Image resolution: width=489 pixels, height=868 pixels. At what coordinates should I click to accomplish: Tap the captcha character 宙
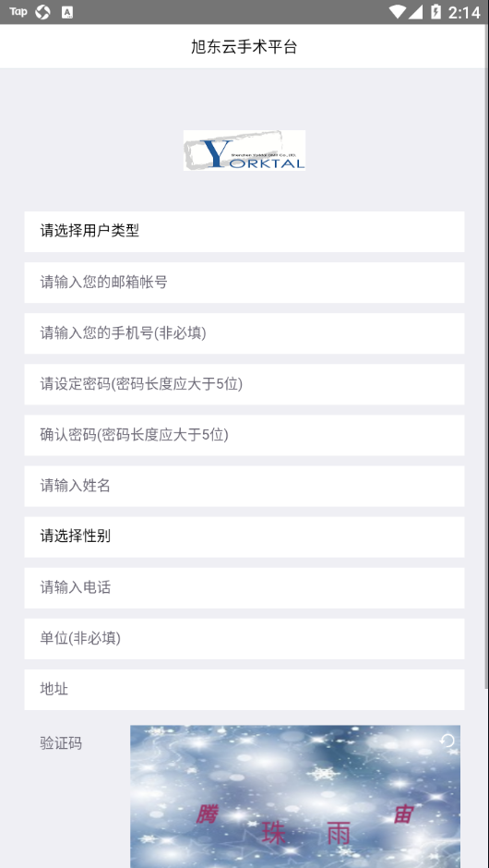pyautogui.click(x=403, y=814)
